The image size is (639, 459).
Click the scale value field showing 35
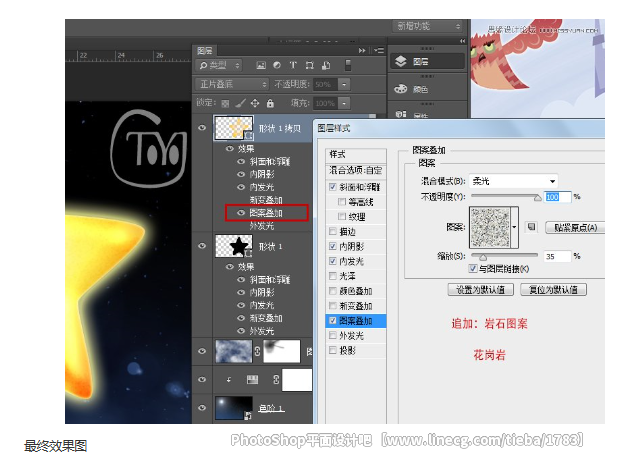click(x=557, y=256)
